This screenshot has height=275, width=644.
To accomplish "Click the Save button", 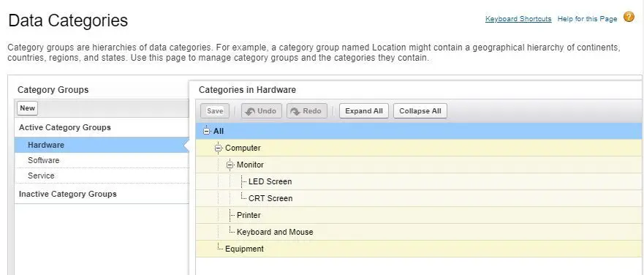I will pos(215,111).
